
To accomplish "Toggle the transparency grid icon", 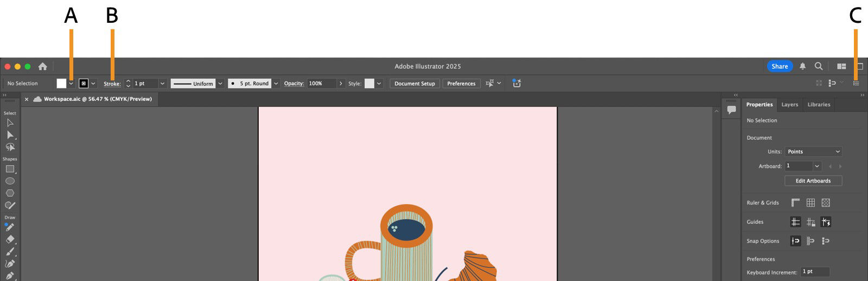I will click(x=826, y=203).
